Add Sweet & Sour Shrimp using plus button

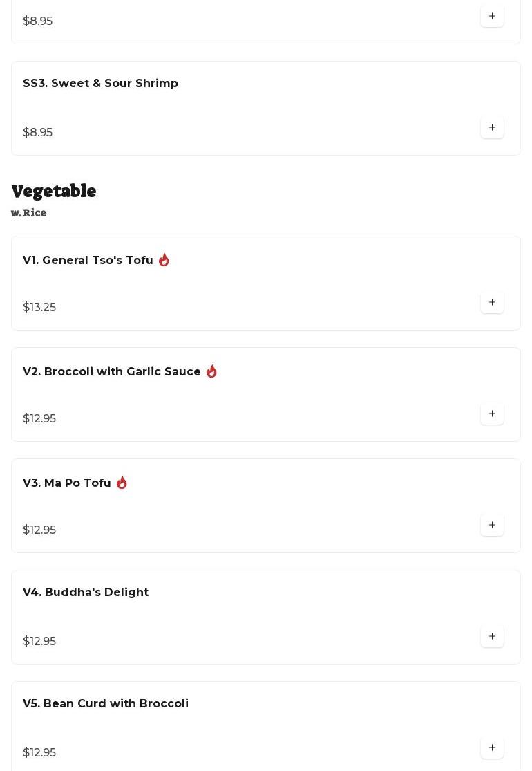(x=492, y=128)
